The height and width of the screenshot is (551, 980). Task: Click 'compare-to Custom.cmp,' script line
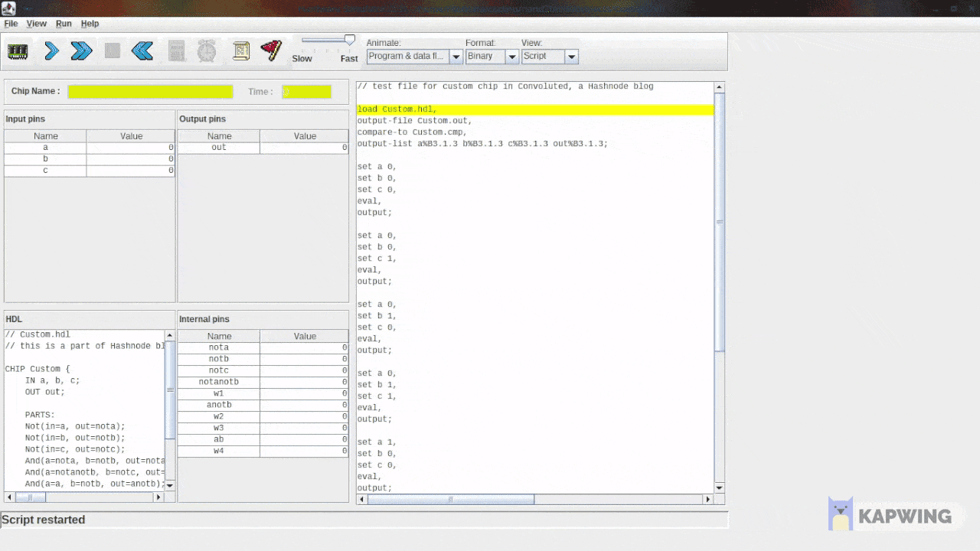click(x=412, y=132)
